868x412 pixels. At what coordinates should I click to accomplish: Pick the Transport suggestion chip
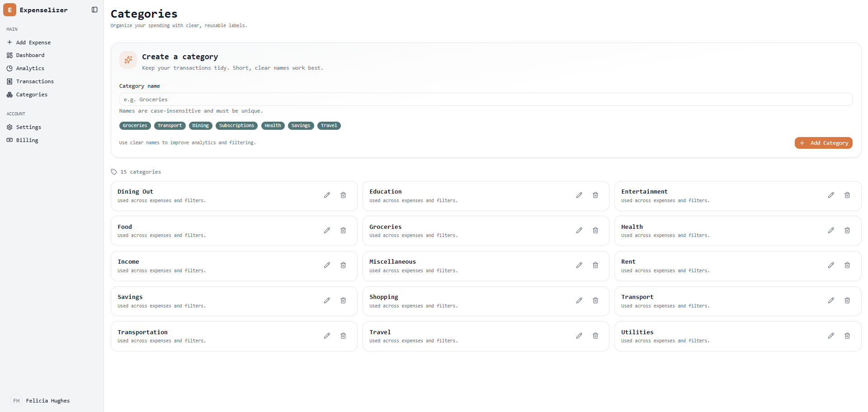pos(170,126)
